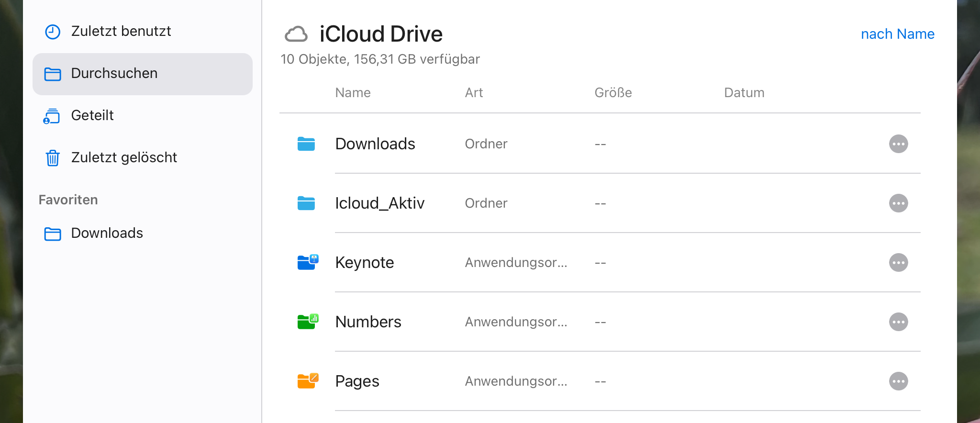Click the Keynote app folder icon
The width and height of the screenshot is (980, 423).
point(307,262)
